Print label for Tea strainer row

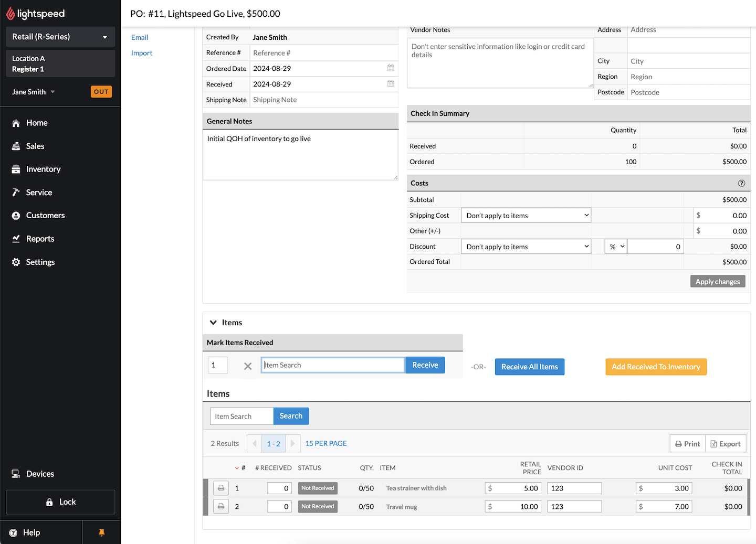pyautogui.click(x=221, y=488)
